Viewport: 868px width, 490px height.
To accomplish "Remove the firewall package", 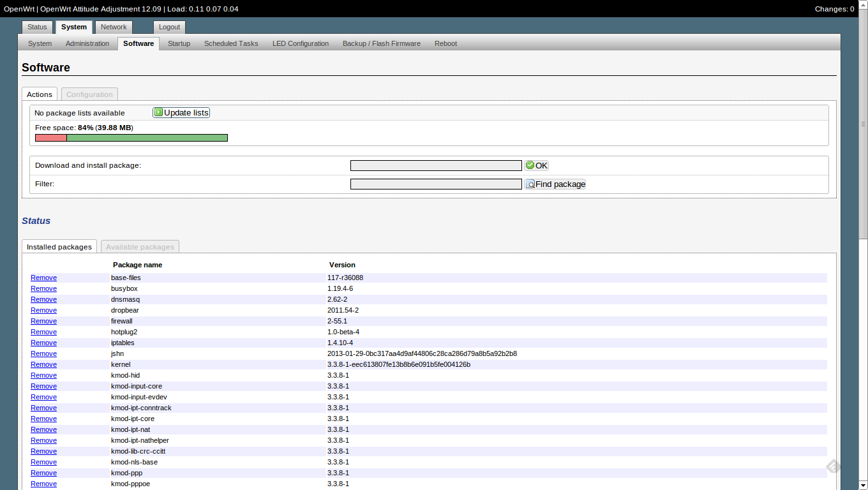I will coord(43,321).
